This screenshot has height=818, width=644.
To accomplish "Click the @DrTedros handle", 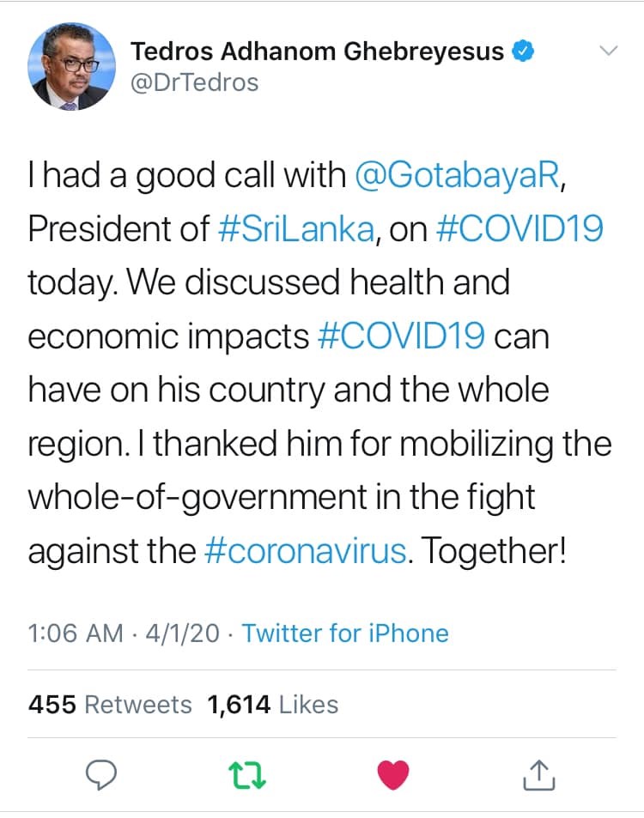I will tap(194, 82).
